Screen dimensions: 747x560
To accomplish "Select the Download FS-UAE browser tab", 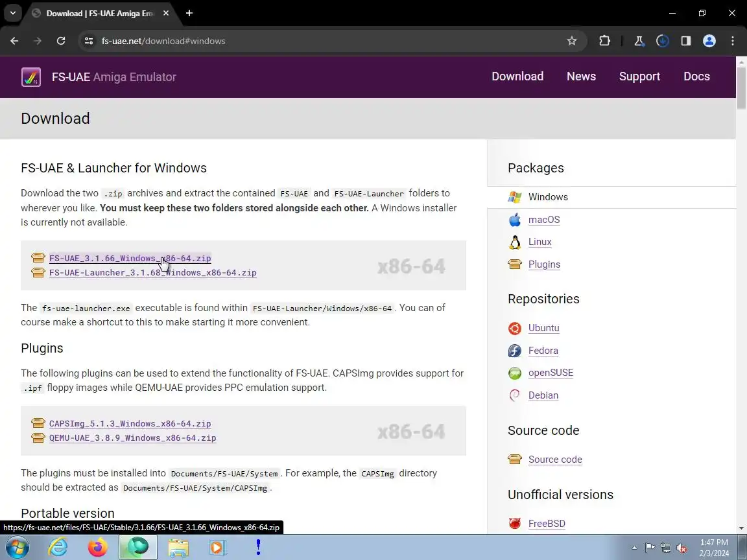I will (x=99, y=14).
